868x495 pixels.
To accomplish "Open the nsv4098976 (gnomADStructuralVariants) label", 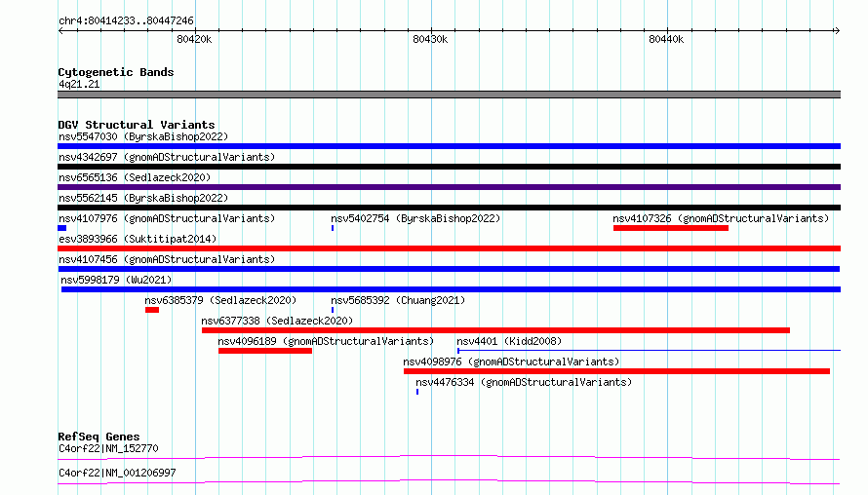I will pos(511,362).
